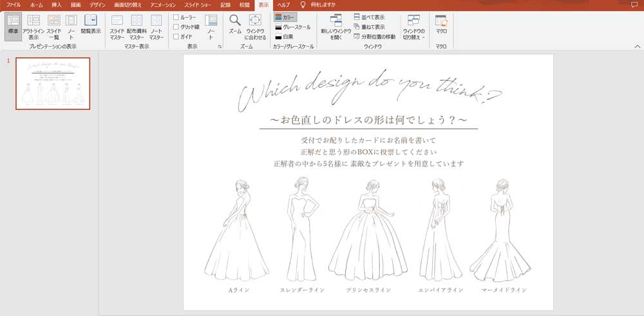The height and width of the screenshot is (316, 644).
Task: Collapse the ribbon with the chevron
Action: [637, 46]
